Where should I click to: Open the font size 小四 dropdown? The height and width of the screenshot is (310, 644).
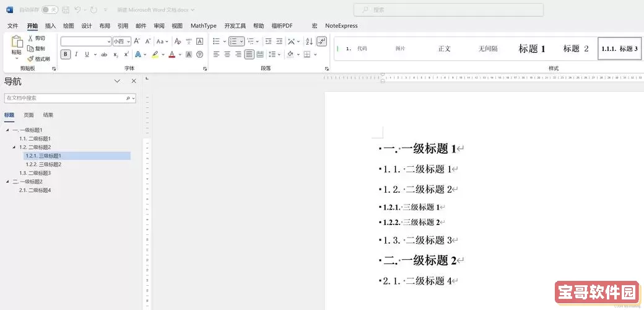128,42
